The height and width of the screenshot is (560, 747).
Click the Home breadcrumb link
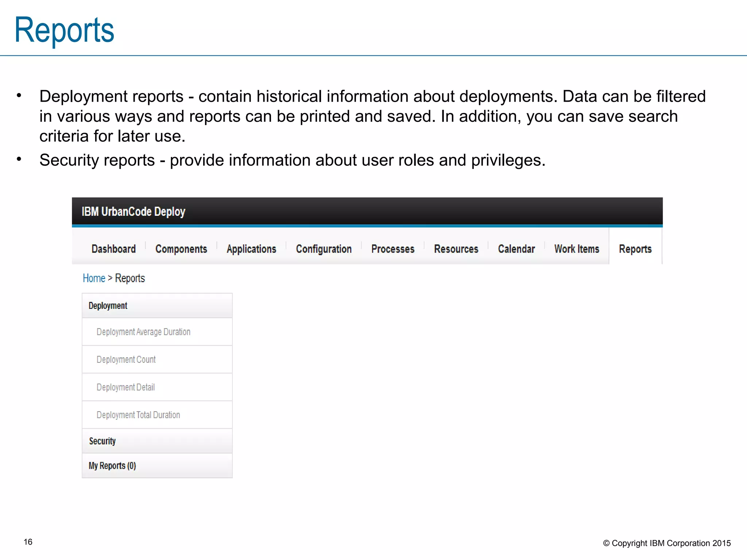coord(94,278)
